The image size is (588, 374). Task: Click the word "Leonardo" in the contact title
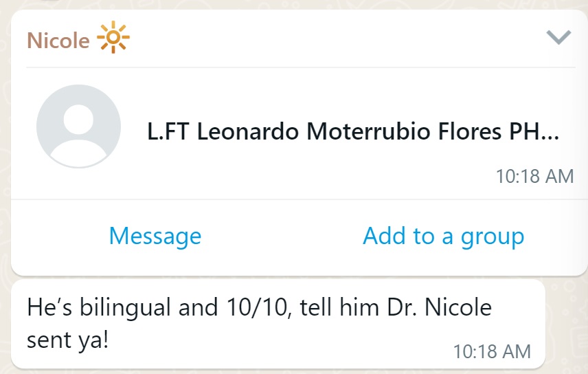[x=248, y=131]
